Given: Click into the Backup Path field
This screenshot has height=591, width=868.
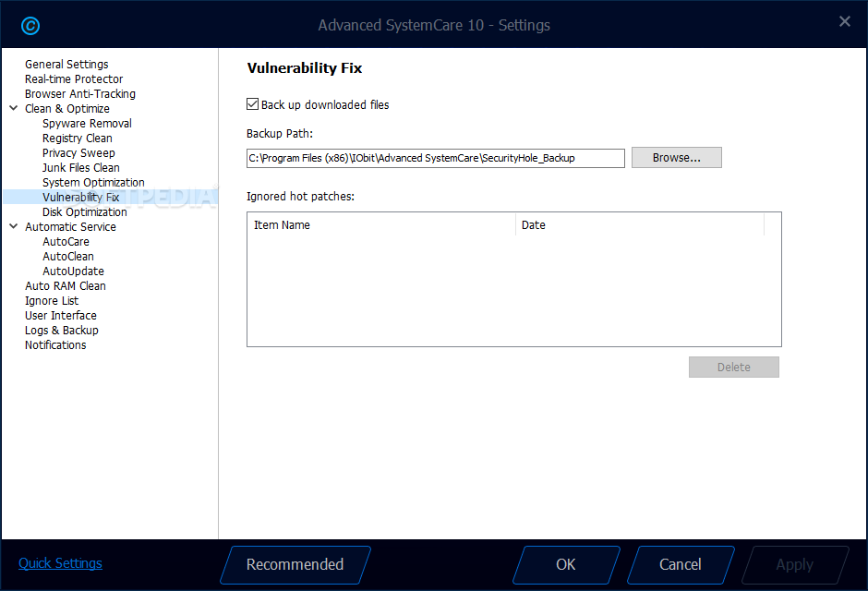Looking at the screenshot, I should [x=436, y=158].
